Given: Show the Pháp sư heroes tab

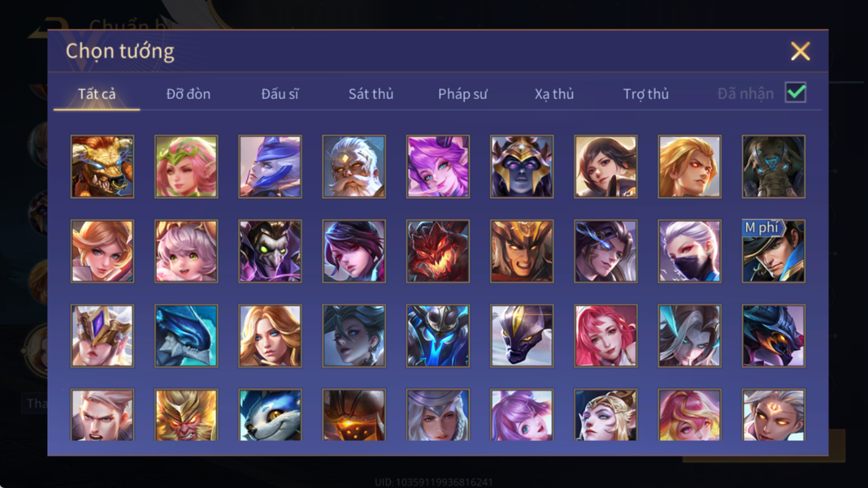Looking at the screenshot, I should pos(463,94).
